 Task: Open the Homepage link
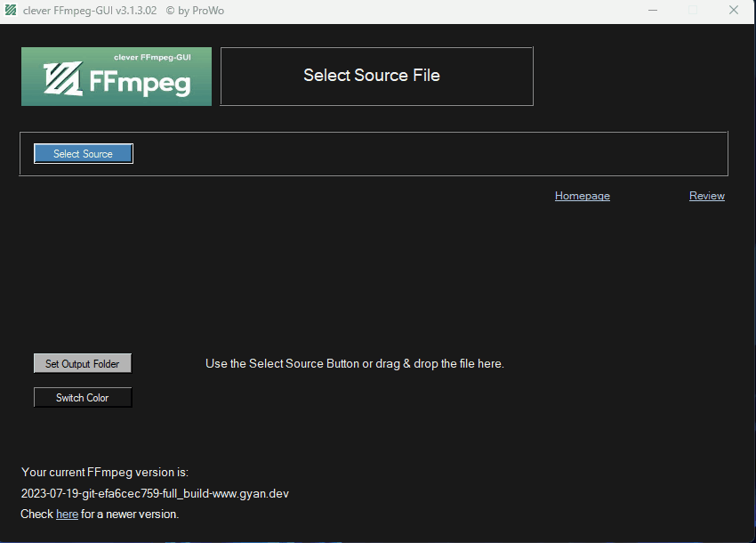coord(583,196)
